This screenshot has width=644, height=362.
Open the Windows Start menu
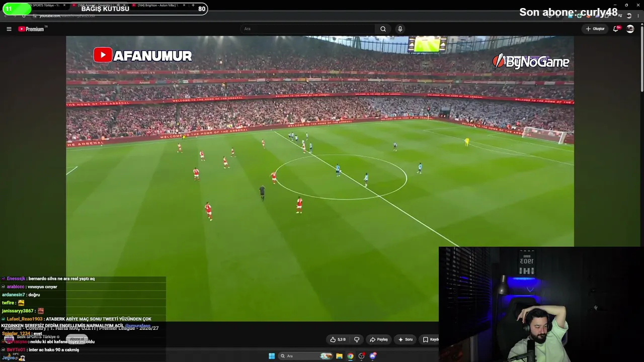coord(272,356)
